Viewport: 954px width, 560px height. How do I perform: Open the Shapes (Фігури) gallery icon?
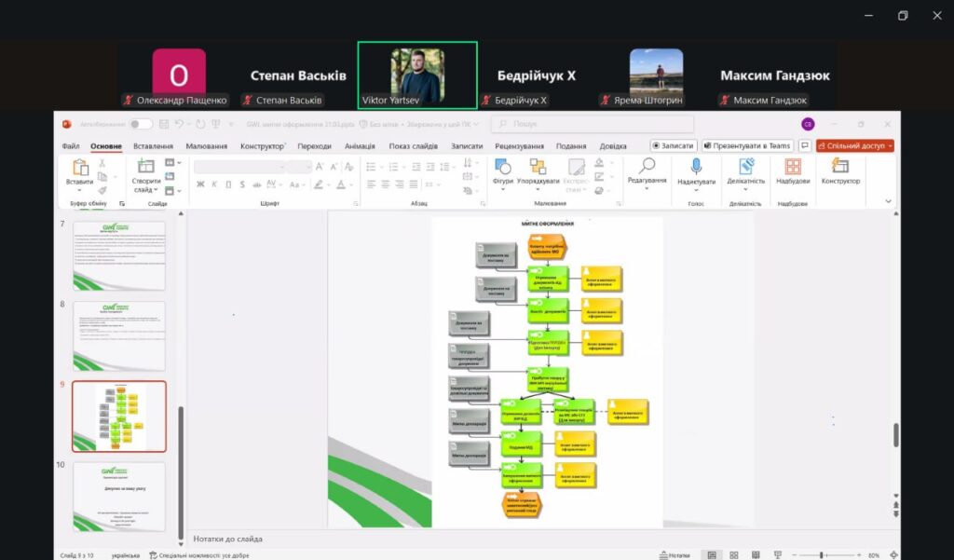pos(503,167)
